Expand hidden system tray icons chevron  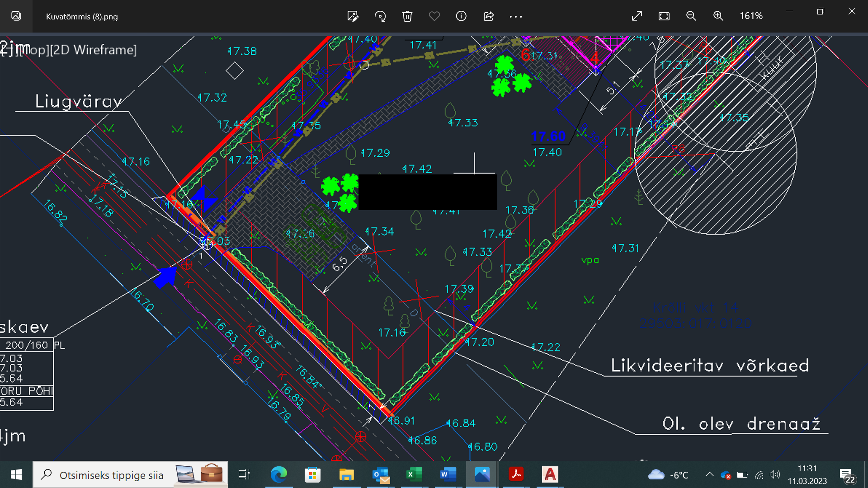click(709, 474)
